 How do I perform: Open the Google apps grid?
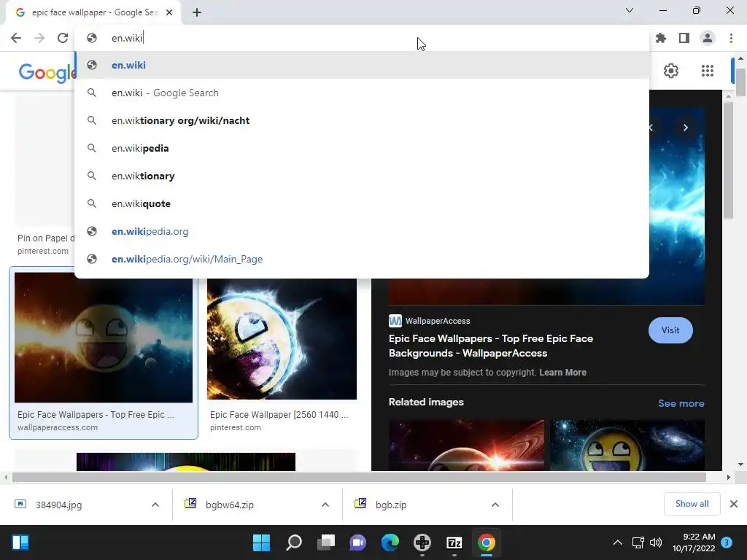708,71
